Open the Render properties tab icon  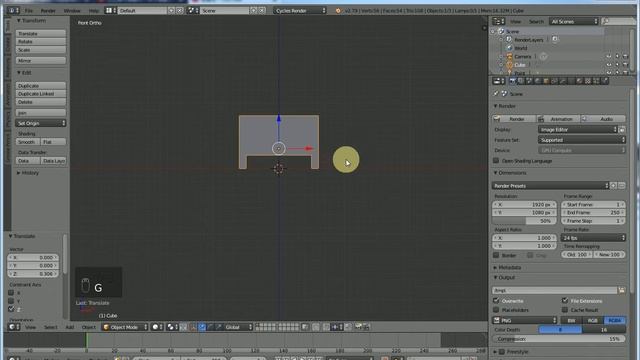point(512,81)
